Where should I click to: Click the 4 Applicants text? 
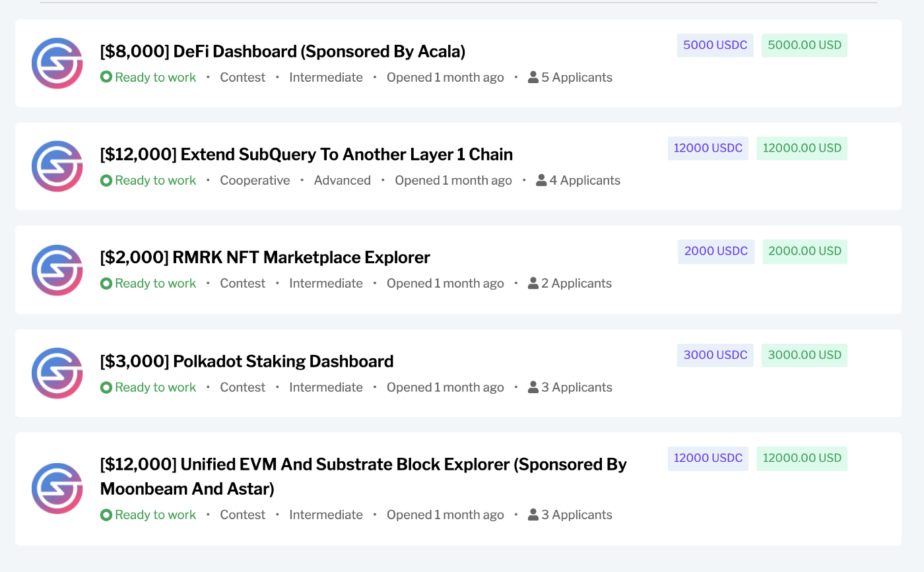[585, 181]
